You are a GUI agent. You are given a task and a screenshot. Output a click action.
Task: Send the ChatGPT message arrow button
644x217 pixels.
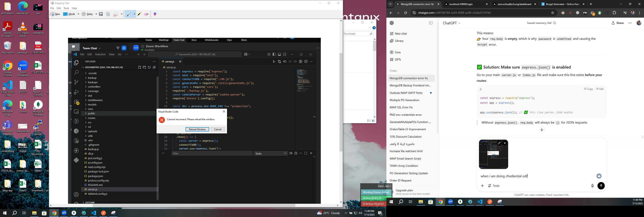(x=601, y=186)
